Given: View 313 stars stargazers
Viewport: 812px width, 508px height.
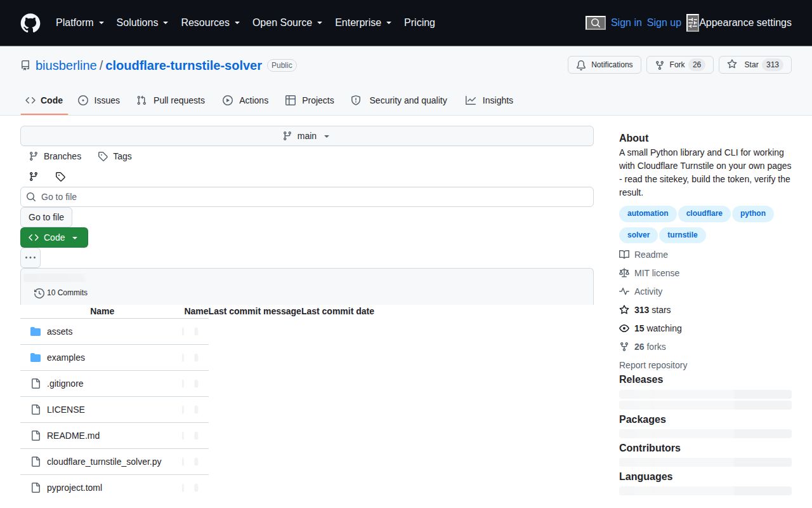Looking at the screenshot, I should click(645, 310).
